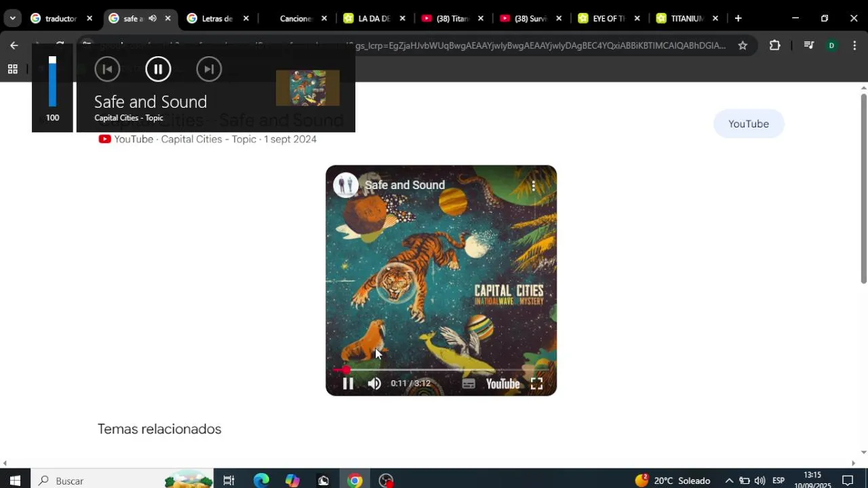Click the Chrome taskbar icon

click(355, 481)
